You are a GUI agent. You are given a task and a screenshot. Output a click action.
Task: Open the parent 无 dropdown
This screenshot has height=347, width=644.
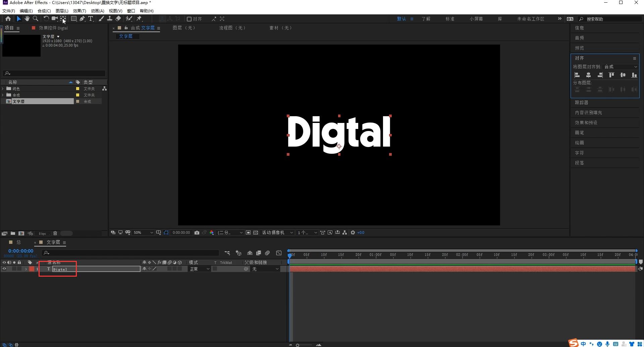pyautogui.click(x=265, y=269)
